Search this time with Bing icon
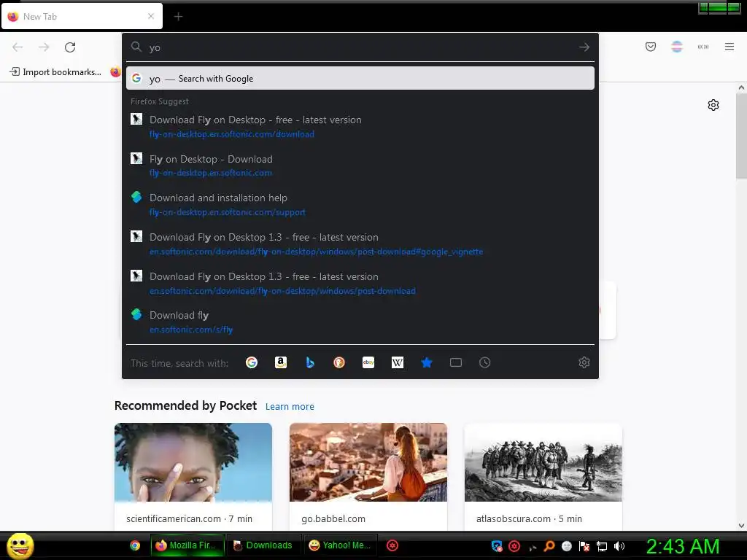The height and width of the screenshot is (560, 747). tap(310, 363)
